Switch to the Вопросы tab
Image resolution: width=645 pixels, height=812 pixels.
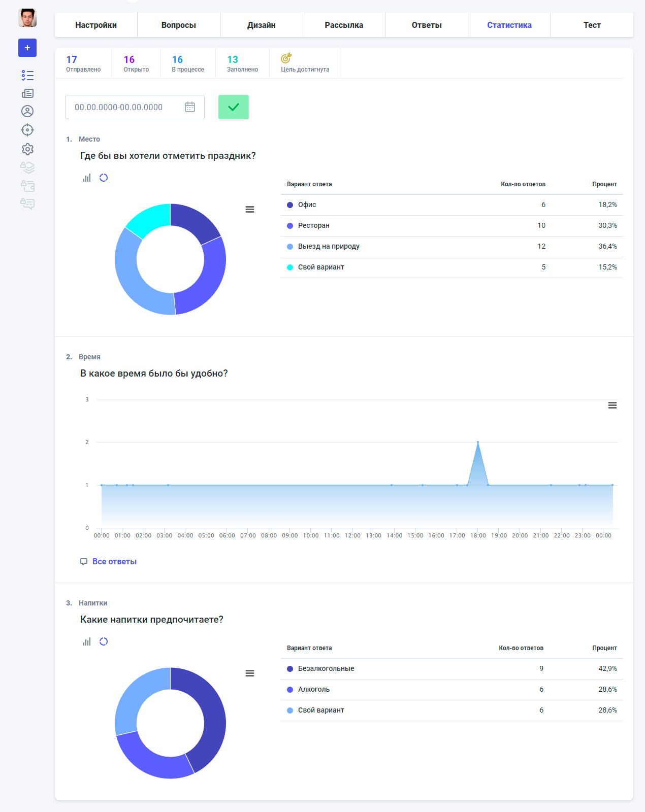point(179,25)
